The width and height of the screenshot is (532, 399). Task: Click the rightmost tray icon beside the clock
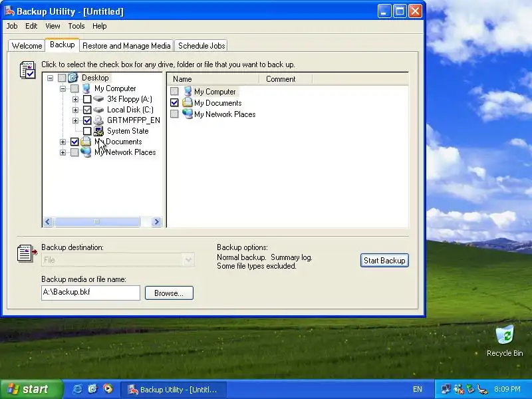(483, 389)
